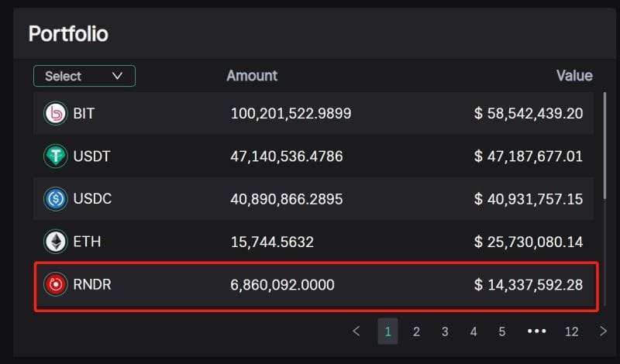The image size is (620, 364).
Task: Click the red RNDR token icon
Action: click(x=55, y=284)
